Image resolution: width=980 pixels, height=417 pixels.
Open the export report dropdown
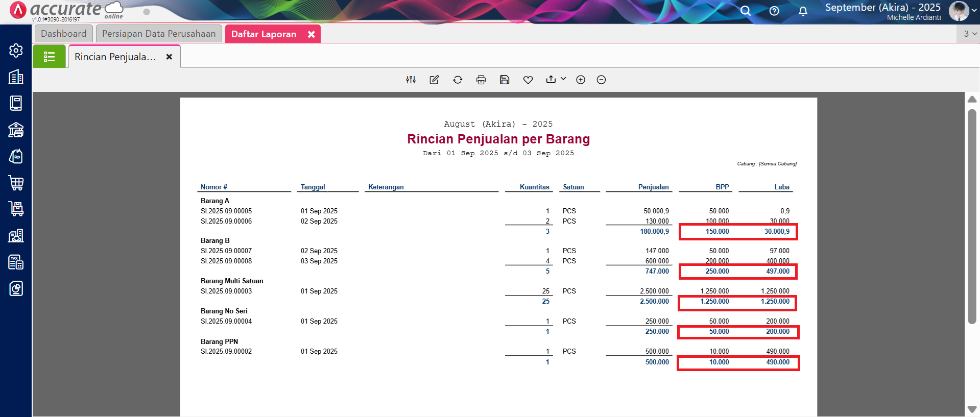[x=556, y=79]
